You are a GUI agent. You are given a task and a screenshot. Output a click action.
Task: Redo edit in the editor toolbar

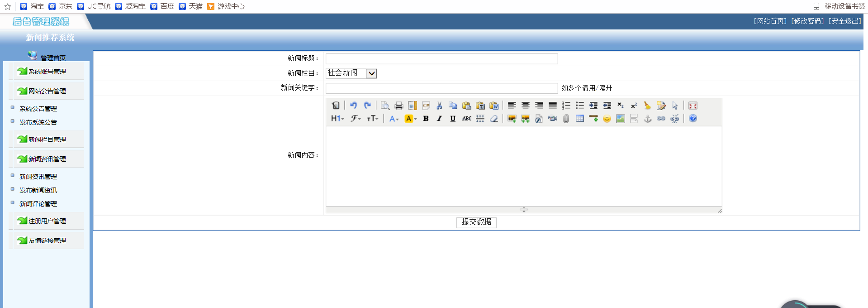(367, 106)
